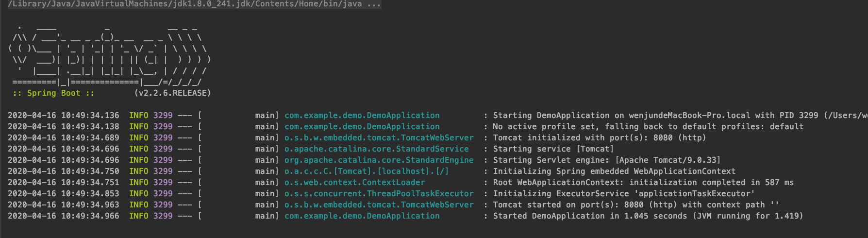
Task: Click message 'Starting service [Tomcat]'
Action: point(553,149)
